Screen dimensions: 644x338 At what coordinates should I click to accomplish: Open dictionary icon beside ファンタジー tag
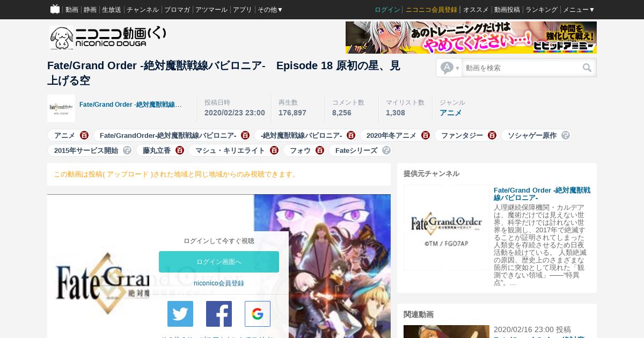tap(492, 135)
